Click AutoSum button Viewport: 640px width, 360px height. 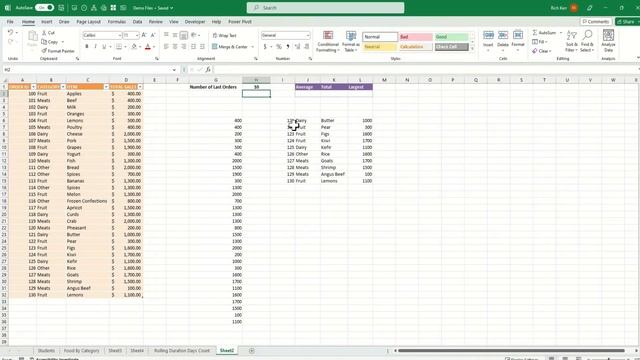coord(544,33)
